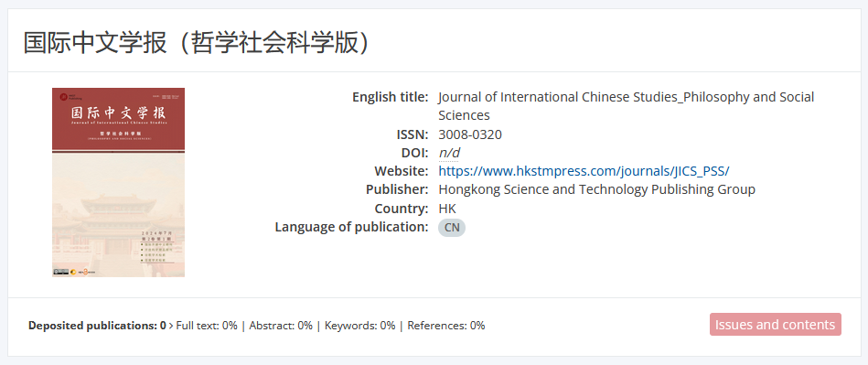This screenshot has width=868, height=365.
Task: Click the small orange icon beside CC badge
Action: pos(73,272)
